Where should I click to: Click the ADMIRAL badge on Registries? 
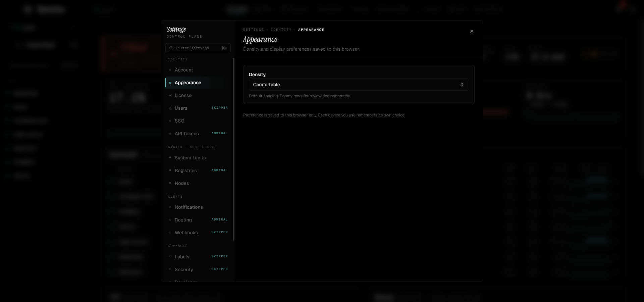[x=220, y=170]
